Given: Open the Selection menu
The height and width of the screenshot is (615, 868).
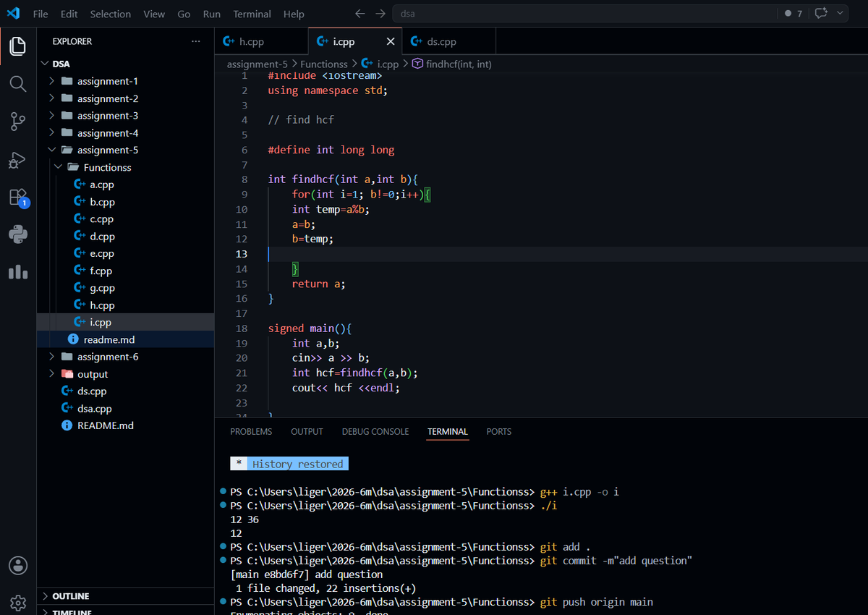Looking at the screenshot, I should (111, 14).
